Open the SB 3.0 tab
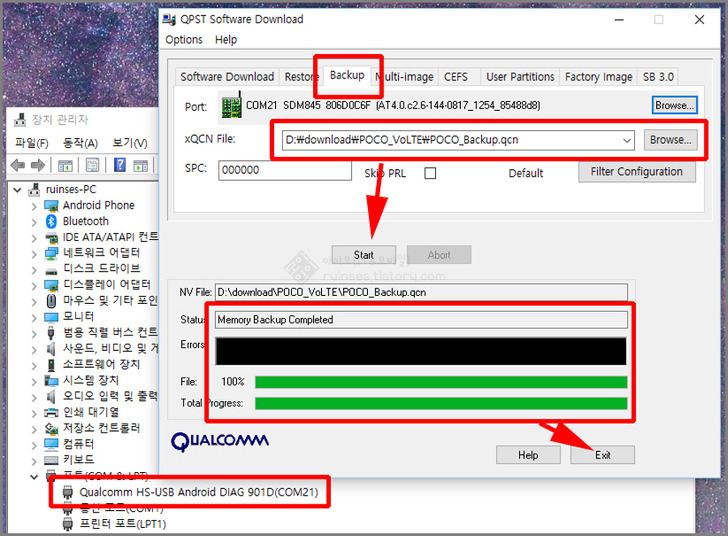 coord(658,77)
